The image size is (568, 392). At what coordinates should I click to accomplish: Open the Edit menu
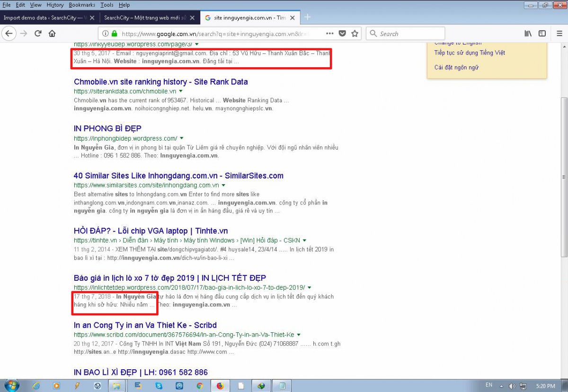20,5
